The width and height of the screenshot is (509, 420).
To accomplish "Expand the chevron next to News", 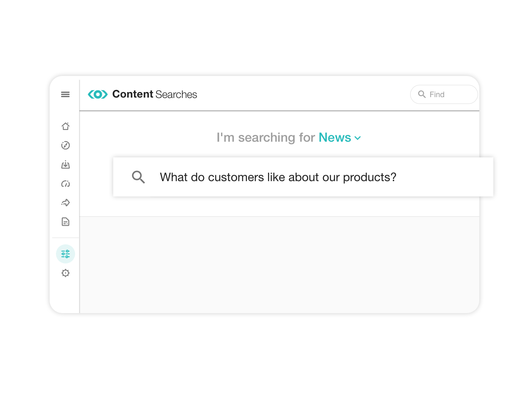I will [x=358, y=138].
